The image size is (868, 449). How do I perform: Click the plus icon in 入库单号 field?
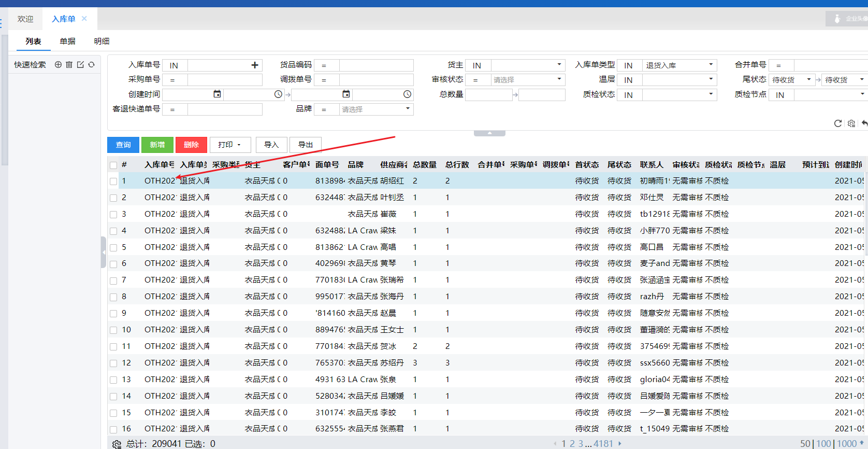[x=254, y=65]
